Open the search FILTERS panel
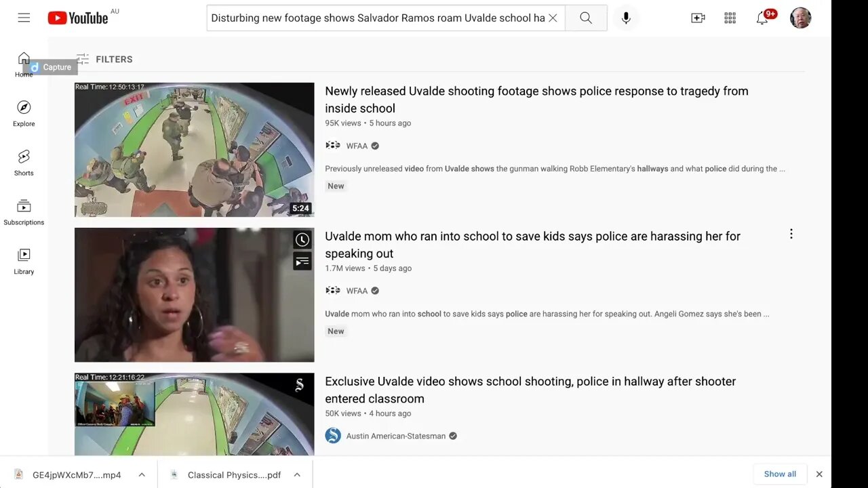Screen dimensions: 868x488 (104, 59)
